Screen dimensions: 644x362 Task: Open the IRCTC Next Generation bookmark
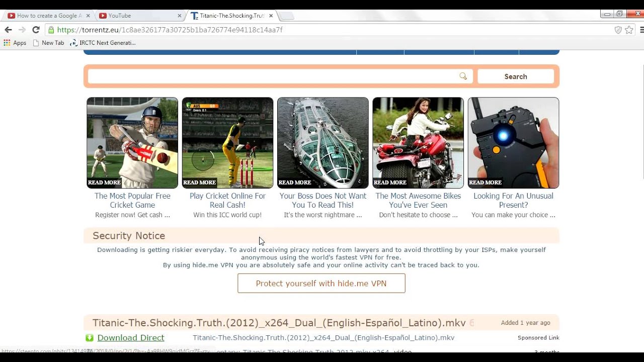pos(103,43)
